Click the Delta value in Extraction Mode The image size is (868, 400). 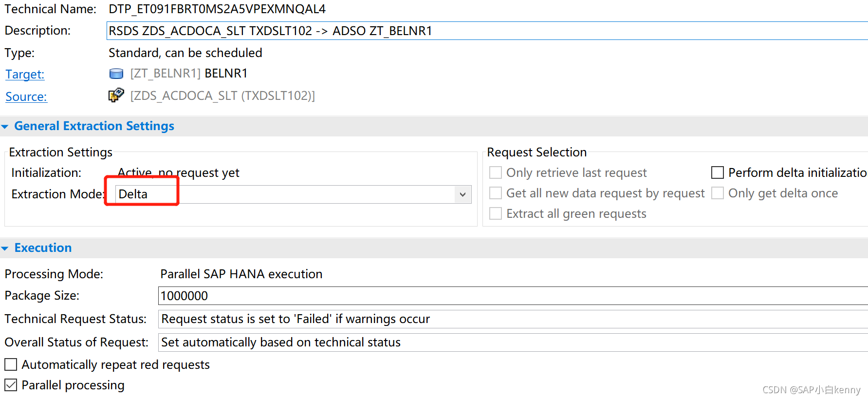[x=133, y=194]
